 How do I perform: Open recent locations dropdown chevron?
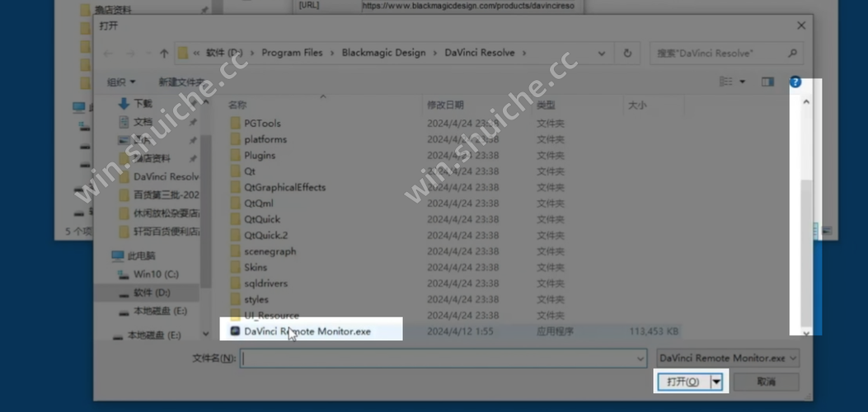tap(148, 53)
